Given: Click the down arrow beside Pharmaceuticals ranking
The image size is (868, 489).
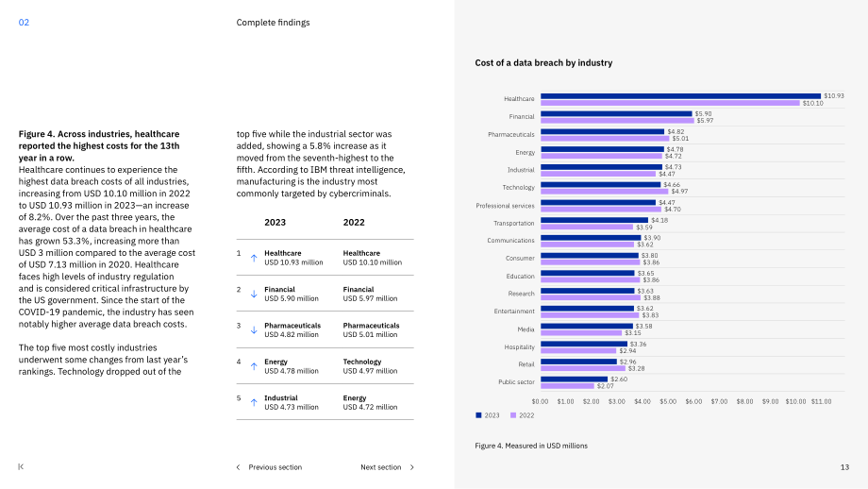Looking at the screenshot, I should tap(254, 330).
